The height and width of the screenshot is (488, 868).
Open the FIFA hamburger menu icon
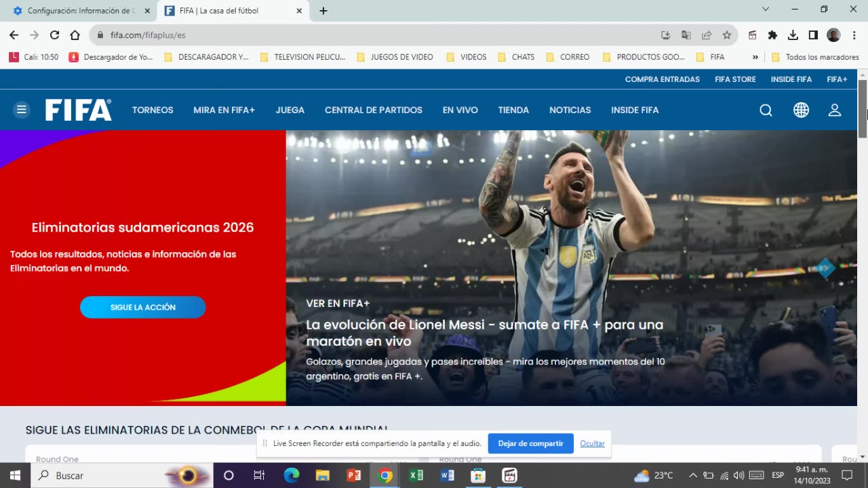(x=22, y=110)
